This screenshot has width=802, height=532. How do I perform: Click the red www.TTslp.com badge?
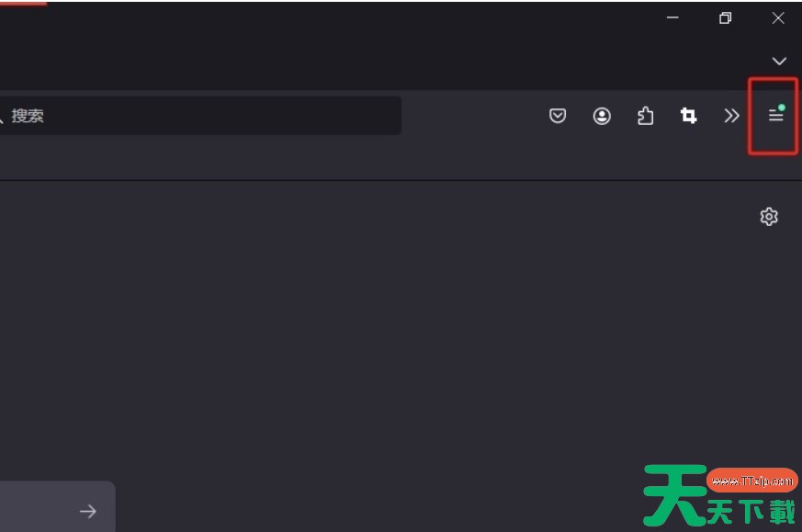[x=751, y=480]
